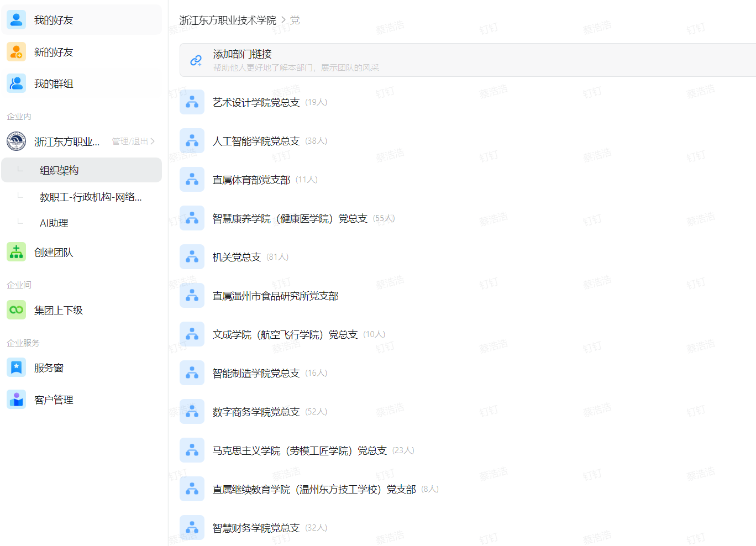Click 添加部门链接 banner text
The width and height of the screenshot is (756, 546).
coord(242,54)
